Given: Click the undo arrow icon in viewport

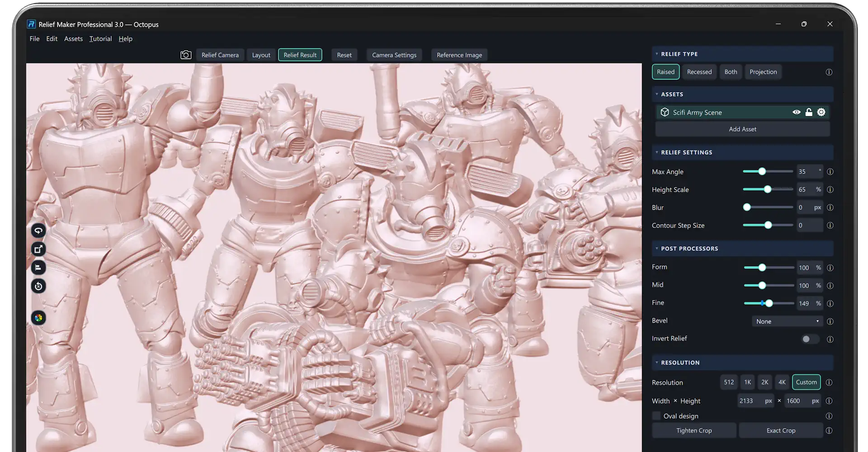Looking at the screenshot, I should 38,231.
